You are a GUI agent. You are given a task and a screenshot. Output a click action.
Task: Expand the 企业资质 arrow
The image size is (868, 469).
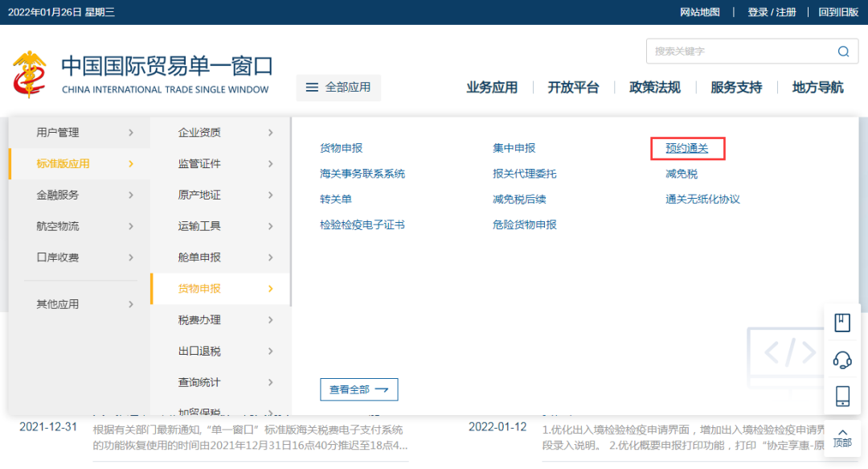coord(271,133)
